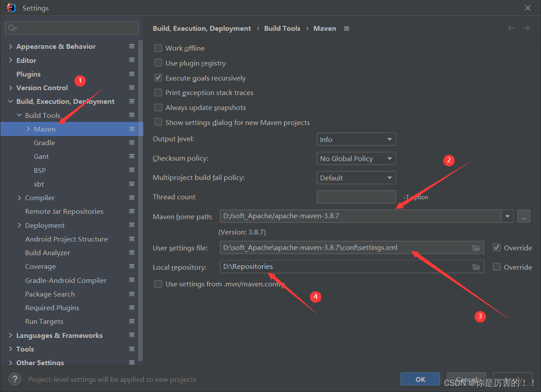The height and width of the screenshot is (392, 541).
Task: Click the search magnifier icon in settings search
Action: (12, 28)
